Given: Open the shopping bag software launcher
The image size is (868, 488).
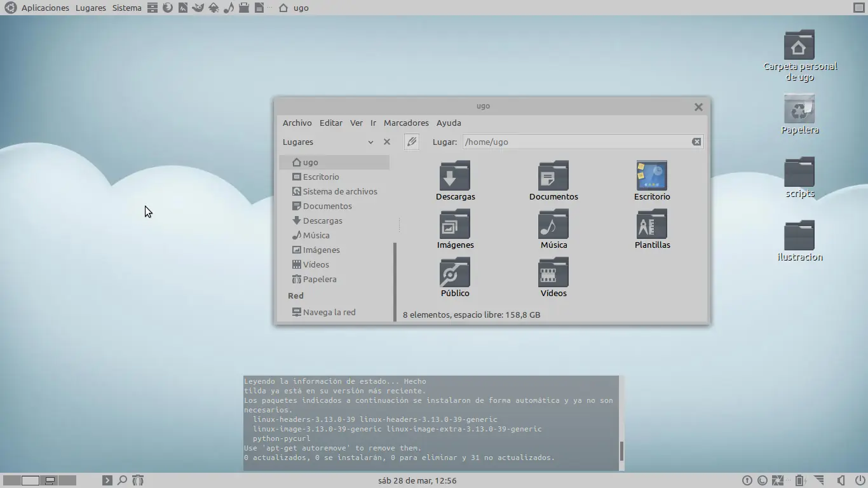Looking at the screenshot, I should (244, 8).
